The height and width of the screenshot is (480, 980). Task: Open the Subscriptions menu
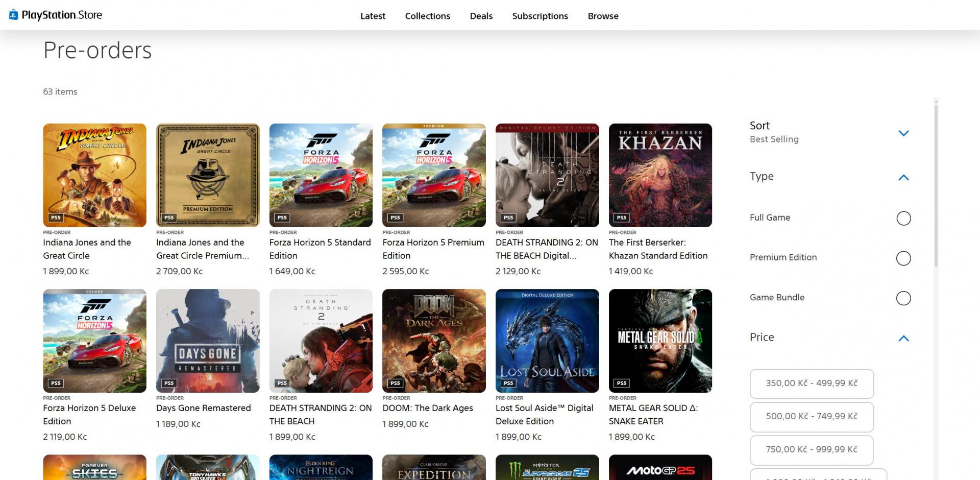[540, 16]
